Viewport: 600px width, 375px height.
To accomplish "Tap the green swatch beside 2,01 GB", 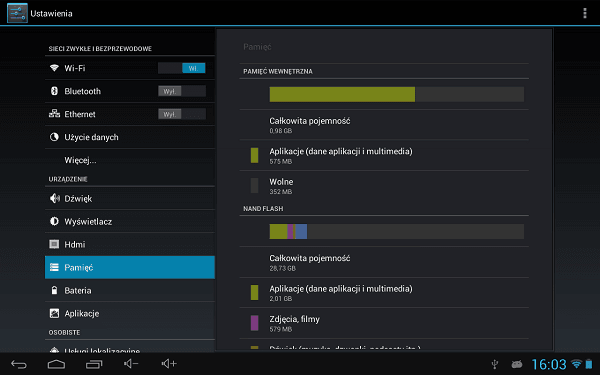I will tap(254, 292).
